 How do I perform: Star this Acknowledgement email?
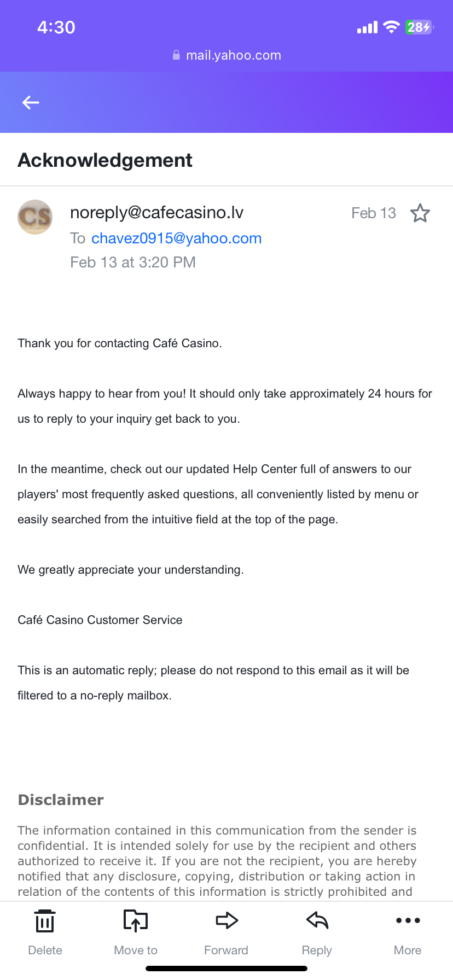click(x=420, y=213)
